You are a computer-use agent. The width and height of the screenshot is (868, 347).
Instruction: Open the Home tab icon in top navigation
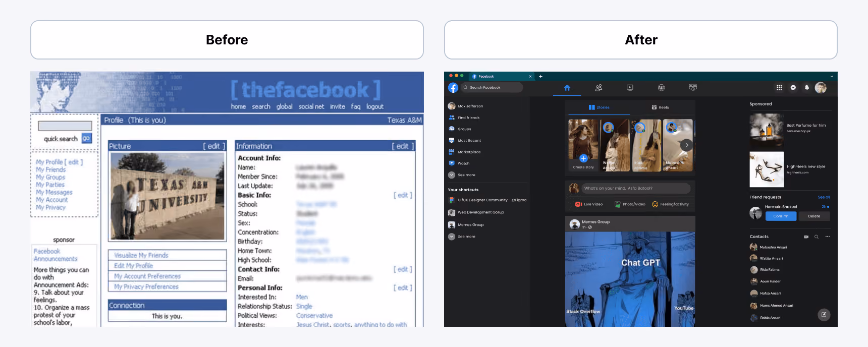(x=567, y=88)
